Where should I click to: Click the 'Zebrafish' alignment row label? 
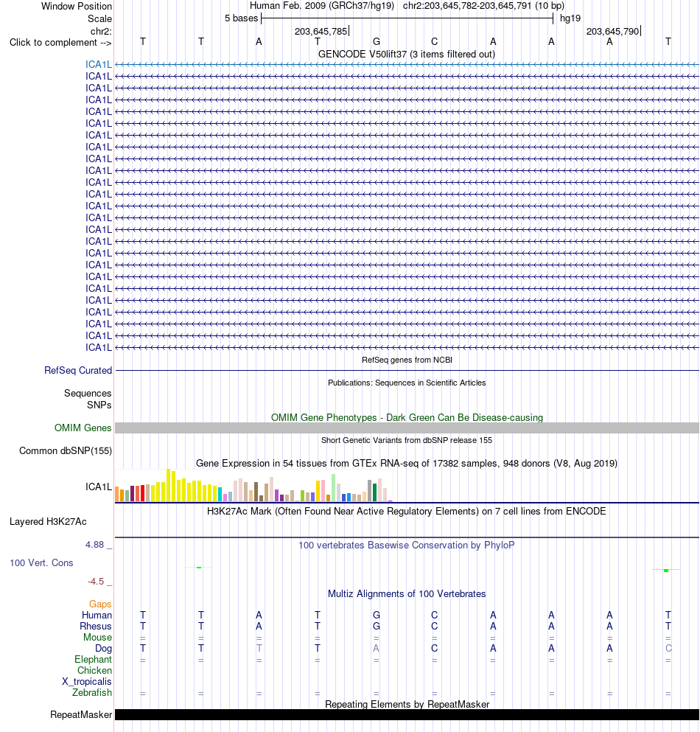pyautogui.click(x=92, y=692)
